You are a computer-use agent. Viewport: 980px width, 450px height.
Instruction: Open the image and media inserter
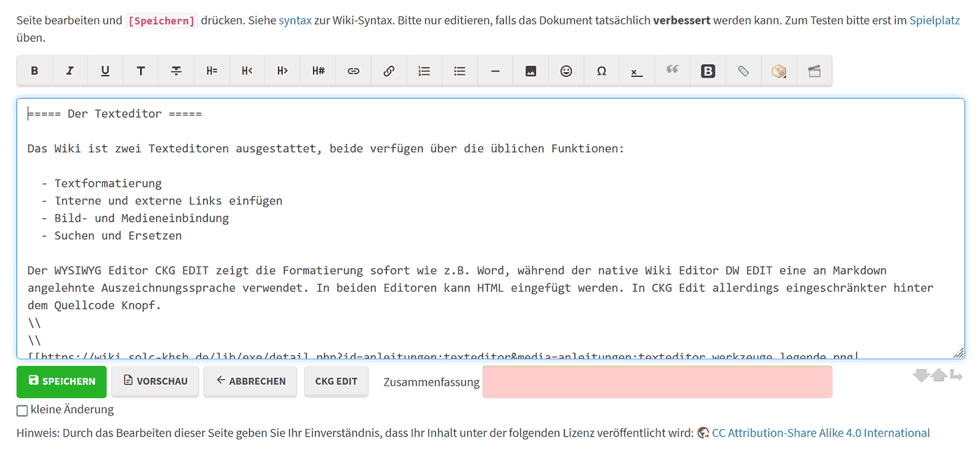tap(531, 71)
